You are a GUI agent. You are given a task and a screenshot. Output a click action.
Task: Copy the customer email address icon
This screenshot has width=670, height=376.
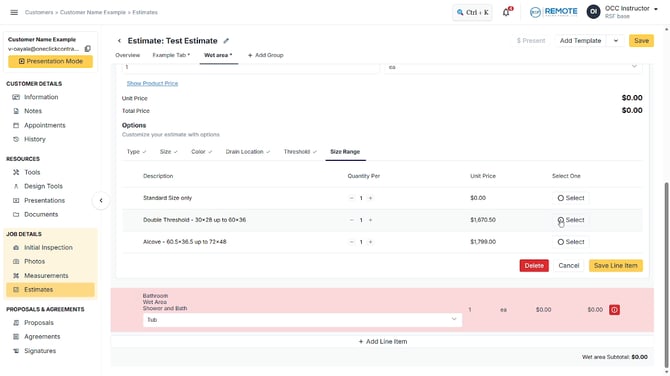[x=88, y=49]
